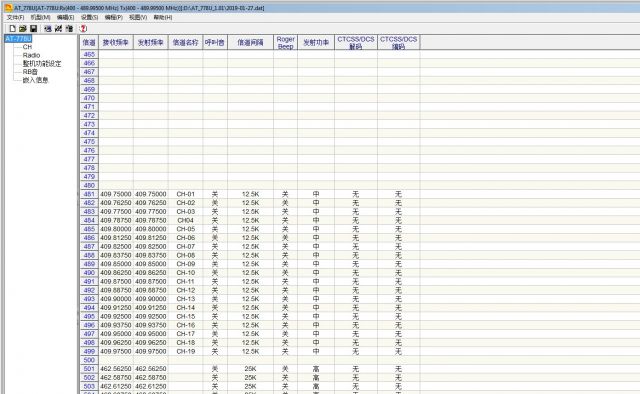Click receive frequency 462.56250 in row 501

(116, 369)
